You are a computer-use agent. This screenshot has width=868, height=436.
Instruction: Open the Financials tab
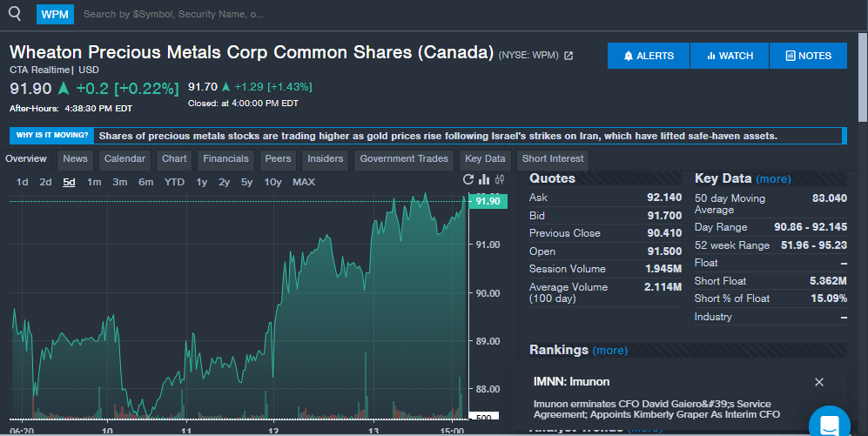click(x=225, y=158)
